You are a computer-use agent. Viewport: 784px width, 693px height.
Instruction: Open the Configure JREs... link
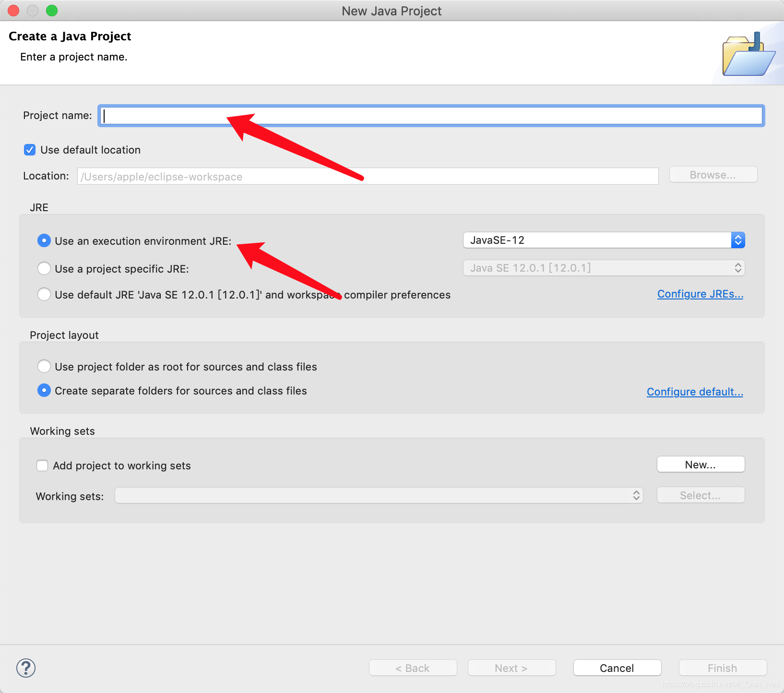coord(700,294)
